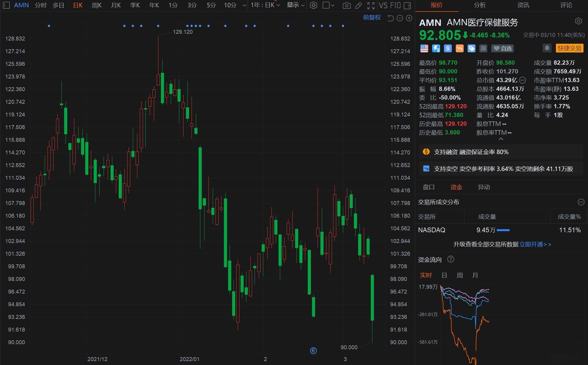Image resolution: width=588 pixels, height=365 pixels.
Task: Enter fullscreen chart mode
Action: [371, 5]
